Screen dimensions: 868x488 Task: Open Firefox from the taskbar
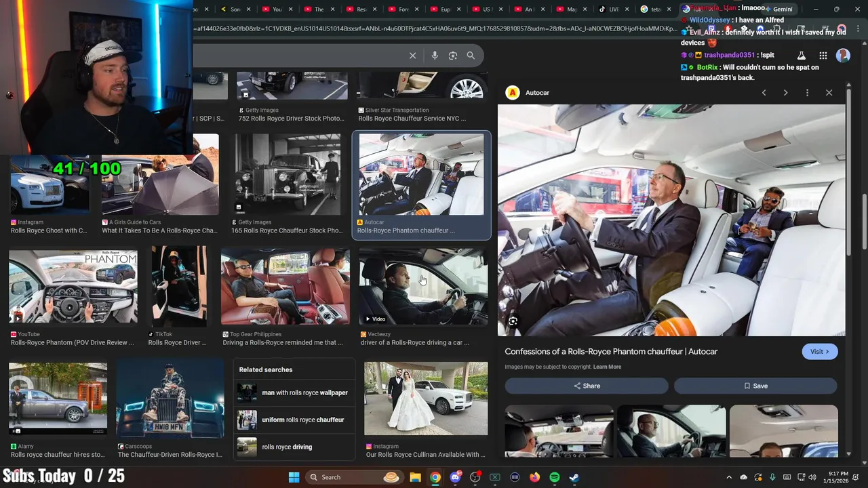click(x=534, y=477)
